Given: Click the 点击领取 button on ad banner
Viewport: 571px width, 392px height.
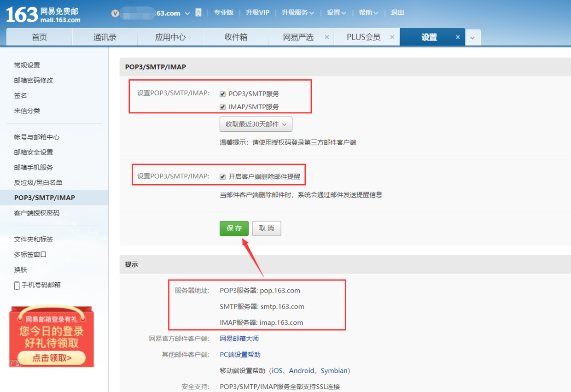Looking at the screenshot, I should [x=52, y=358].
